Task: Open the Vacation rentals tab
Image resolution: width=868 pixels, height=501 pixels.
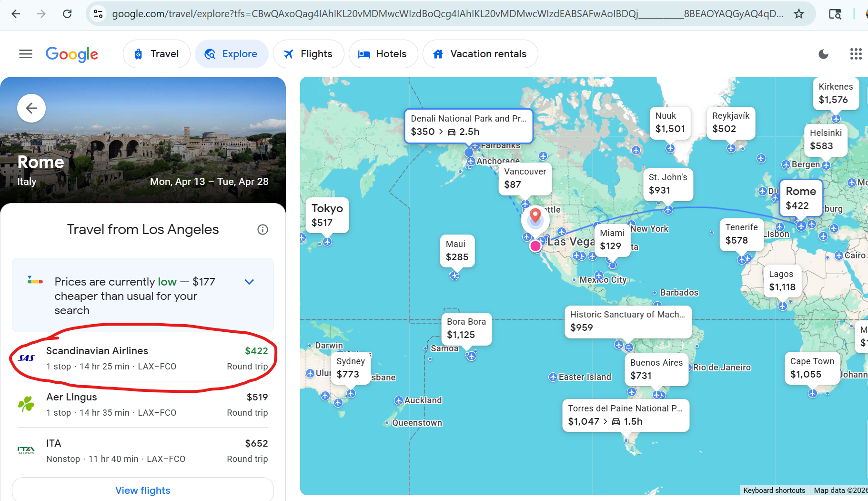Action: [x=480, y=54]
